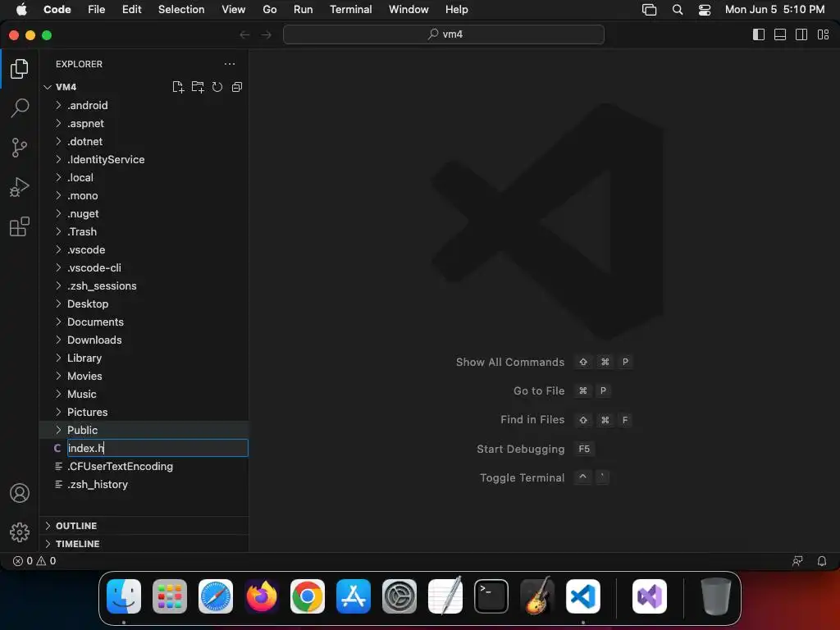This screenshot has width=840, height=630.
Task: Open the Source Control view
Action: [20, 148]
